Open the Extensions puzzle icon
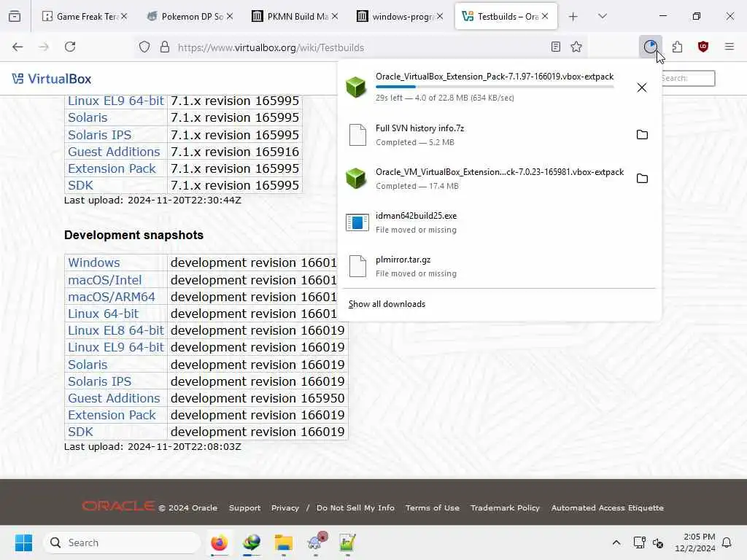 coord(677,47)
